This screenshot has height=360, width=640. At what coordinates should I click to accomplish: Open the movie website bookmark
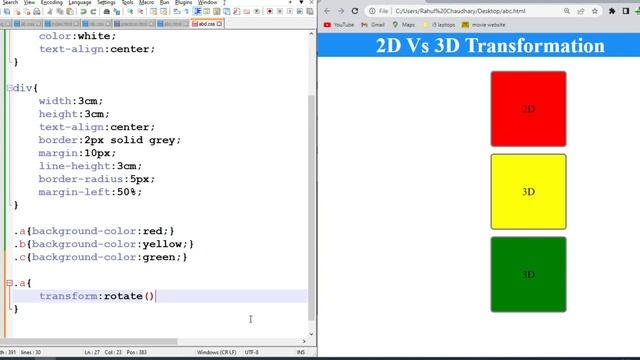pos(484,25)
